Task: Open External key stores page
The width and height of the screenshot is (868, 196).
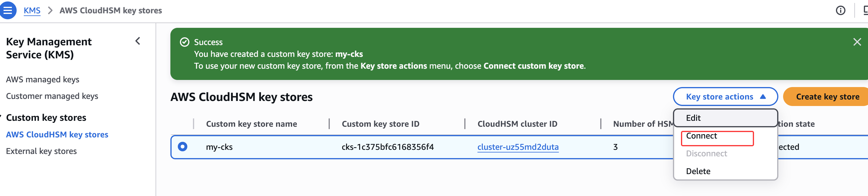Action: [41, 151]
